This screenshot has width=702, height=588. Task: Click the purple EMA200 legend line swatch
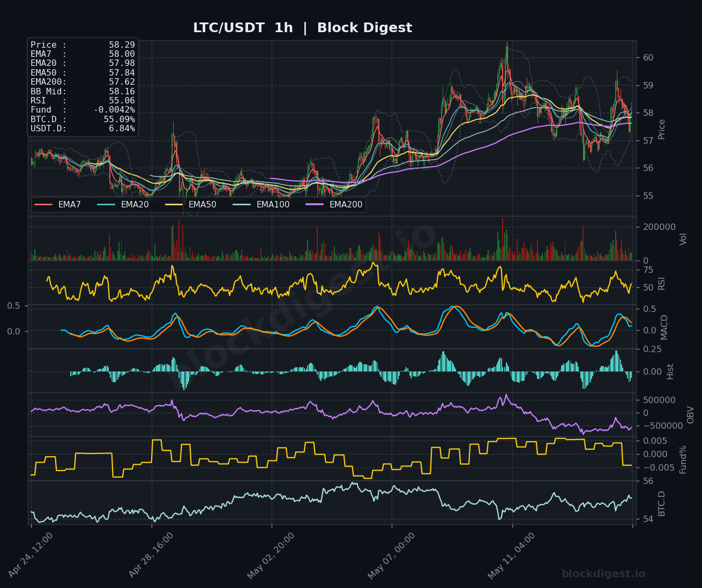coord(315,205)
